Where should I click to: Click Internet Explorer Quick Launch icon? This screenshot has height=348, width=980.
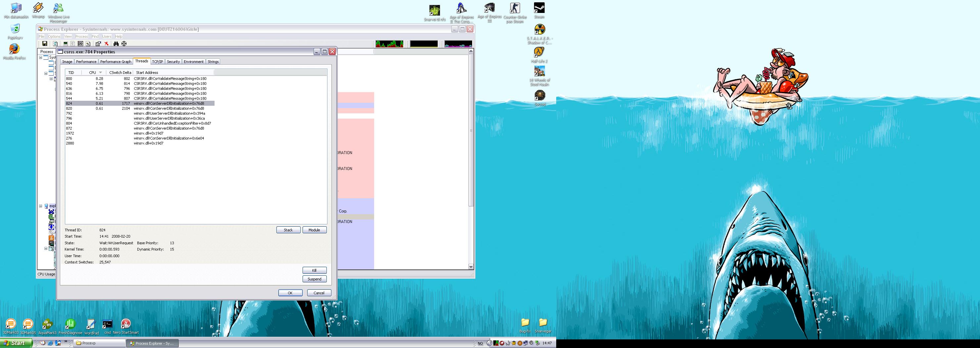coord(50,343)
